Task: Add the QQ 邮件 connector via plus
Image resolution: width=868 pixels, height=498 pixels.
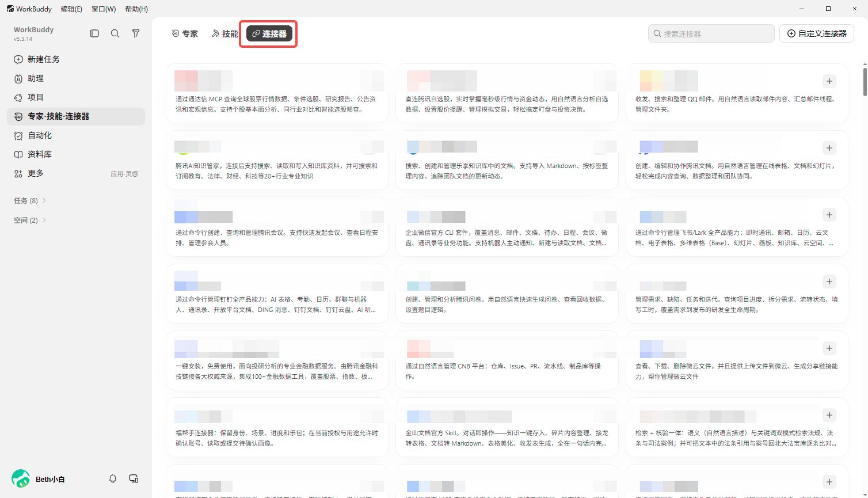Action: pos(829,81)
